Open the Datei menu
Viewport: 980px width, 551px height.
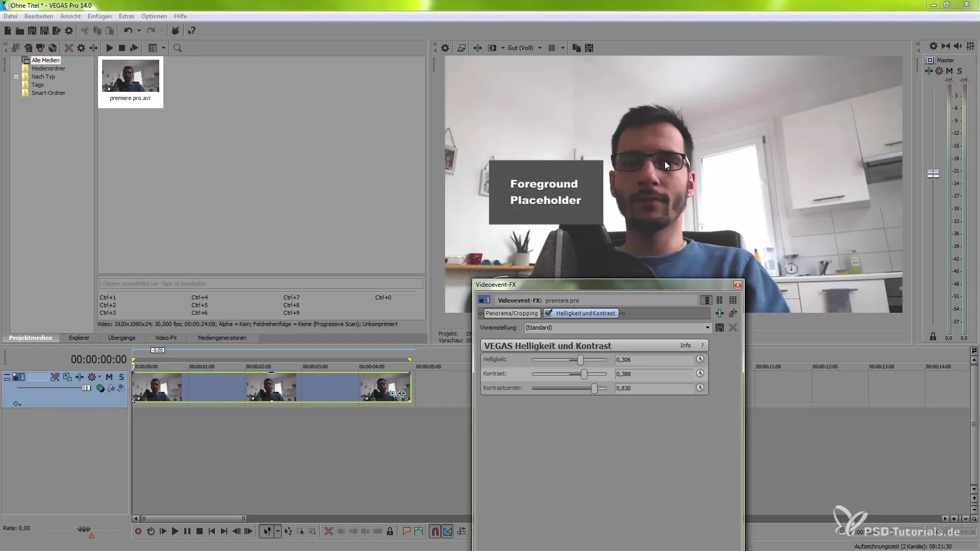tap(10, 16)
